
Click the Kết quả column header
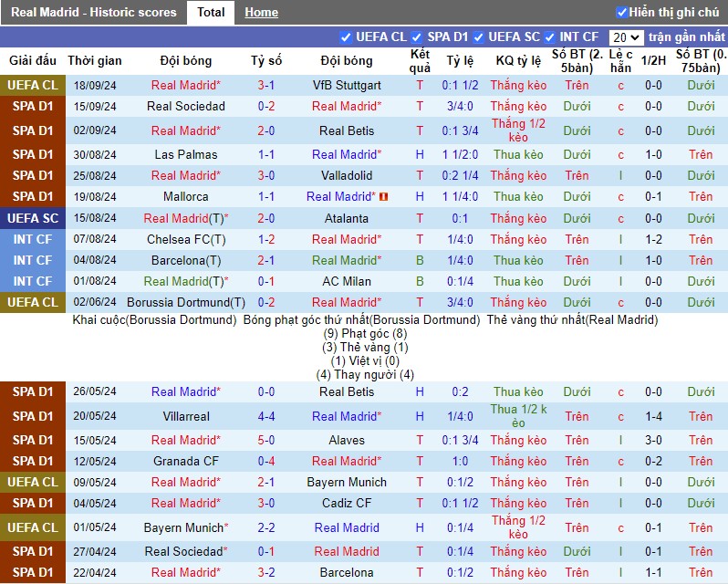[x=420, y=61]
